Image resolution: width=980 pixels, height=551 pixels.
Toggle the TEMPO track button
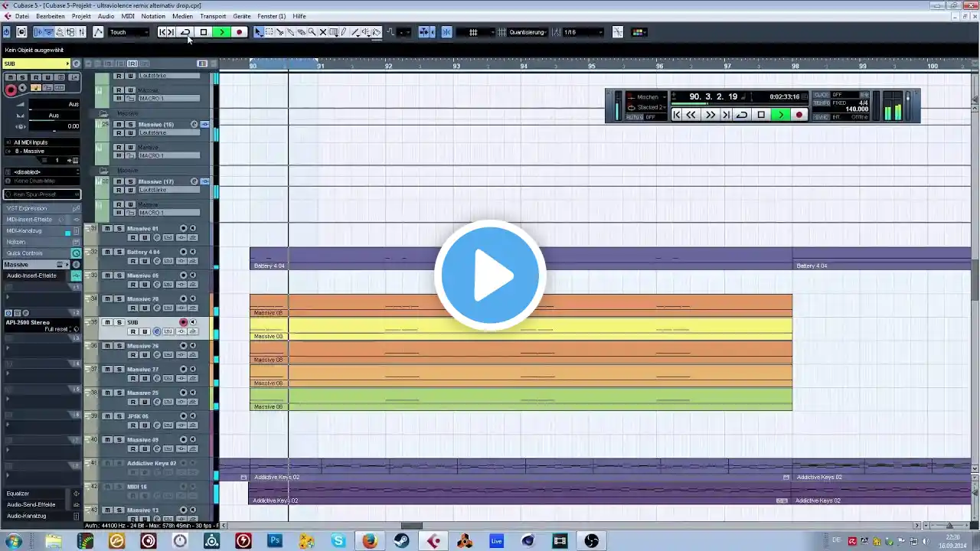[822, 103]
